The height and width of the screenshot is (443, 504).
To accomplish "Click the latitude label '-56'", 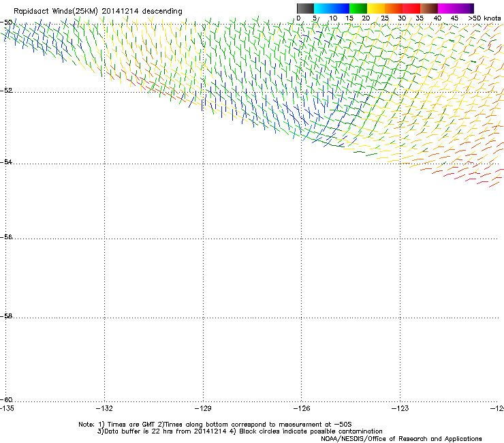I will (x=6, y=236).
